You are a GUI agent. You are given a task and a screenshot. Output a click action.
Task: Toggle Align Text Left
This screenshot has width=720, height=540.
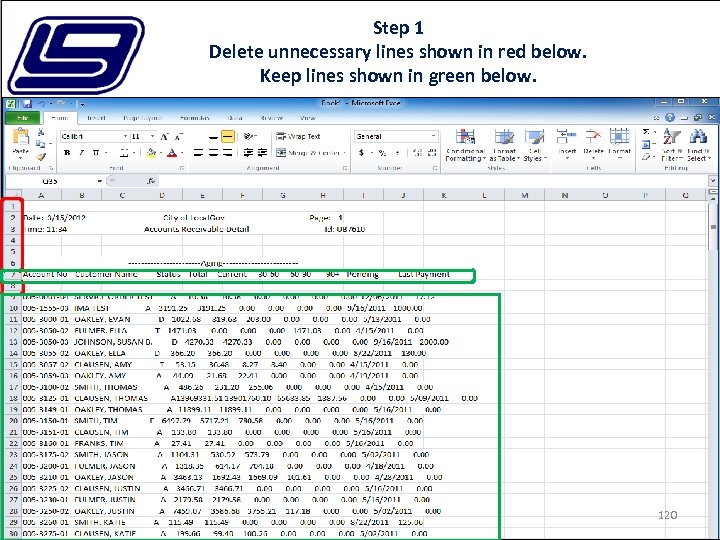point(198,153)
